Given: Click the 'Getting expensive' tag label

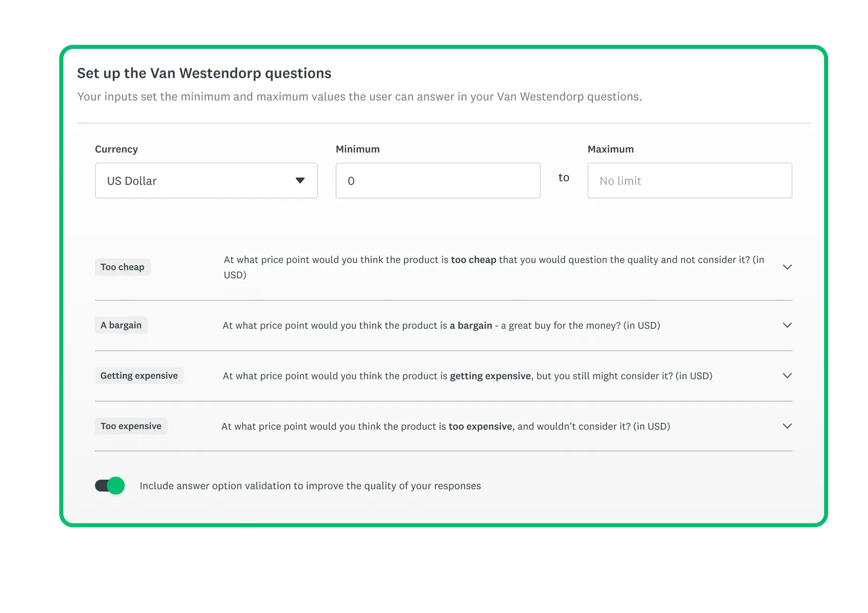Looking at the screenshot, I should click(139, 376).
